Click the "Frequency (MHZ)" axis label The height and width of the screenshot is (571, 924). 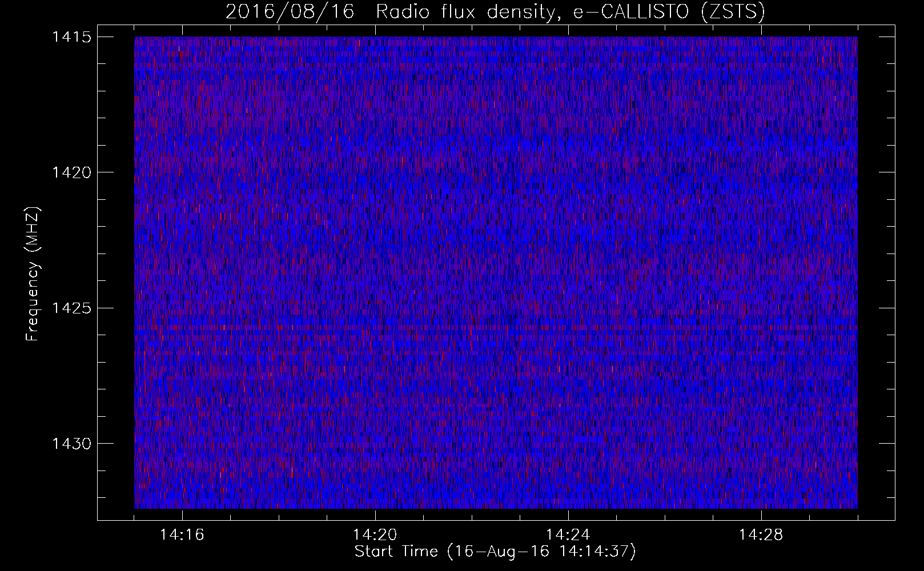pos(33,274)
